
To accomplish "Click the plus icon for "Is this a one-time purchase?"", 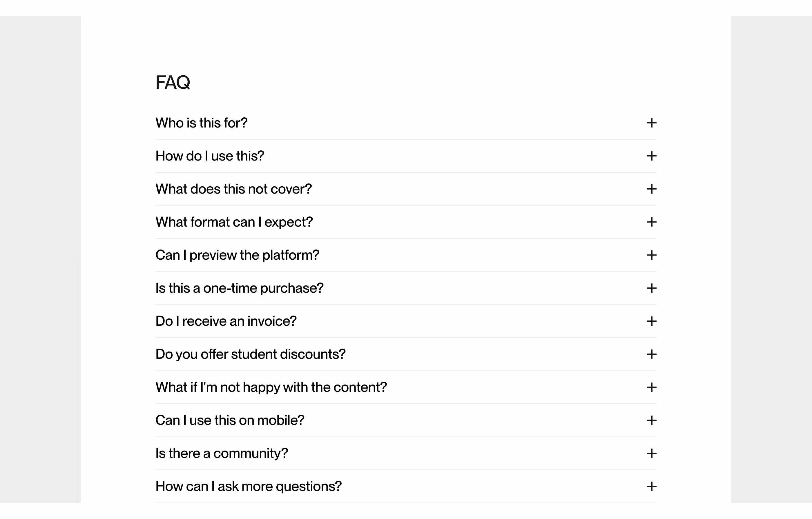I will 652,288.
